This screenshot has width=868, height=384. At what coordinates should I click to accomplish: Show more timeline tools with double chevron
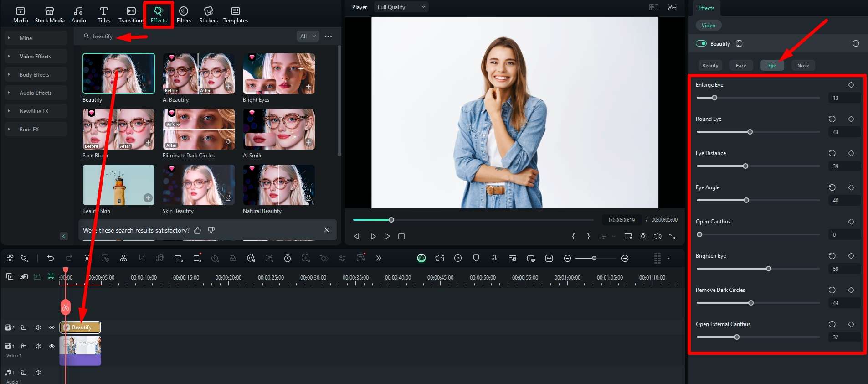click(x=379, y=258)
